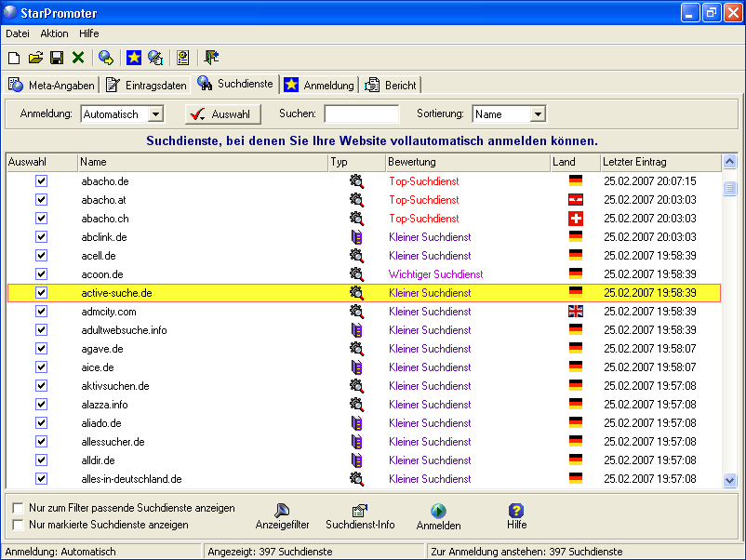Click the type icon for acoon.de
Viewport: 746px width, 560px height.
[x=356, y=274]
